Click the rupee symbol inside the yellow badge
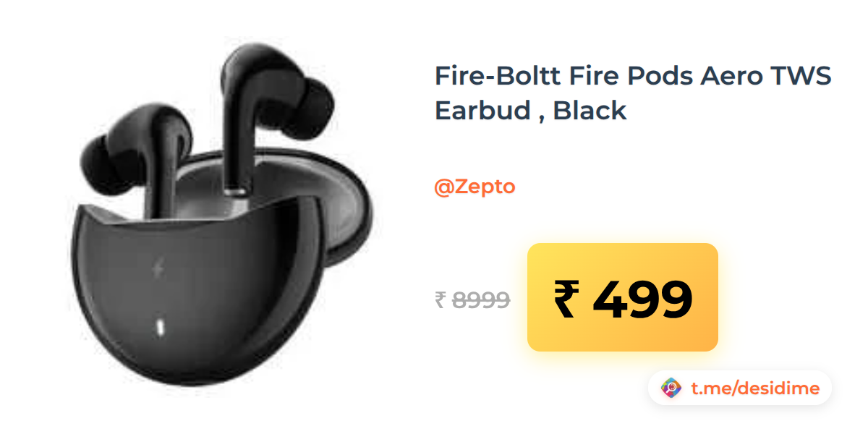This screenshot has height=434, width=868. pyautogui.click(x=566, y=299)
